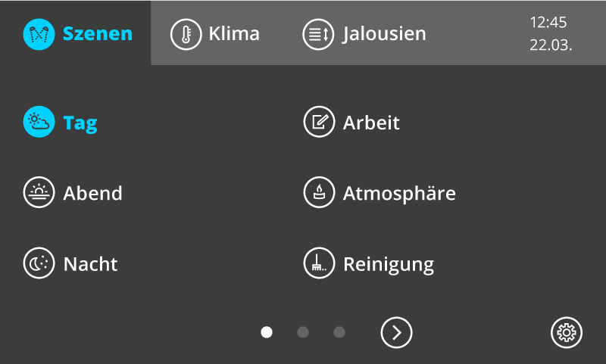Click the Abend sunset icon
This screenshot has height=364, width=606.
pos(39,193)
